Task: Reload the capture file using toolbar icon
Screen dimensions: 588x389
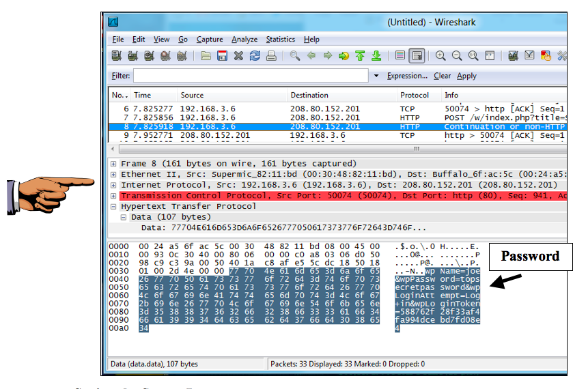Action: 255,56
